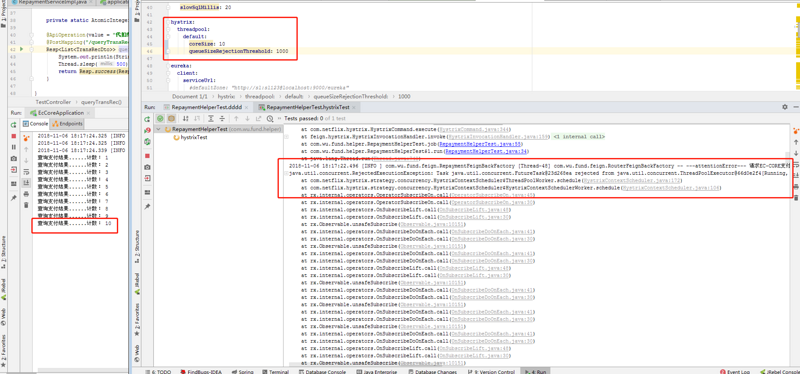Jump to previous failed test

point(236,118)
